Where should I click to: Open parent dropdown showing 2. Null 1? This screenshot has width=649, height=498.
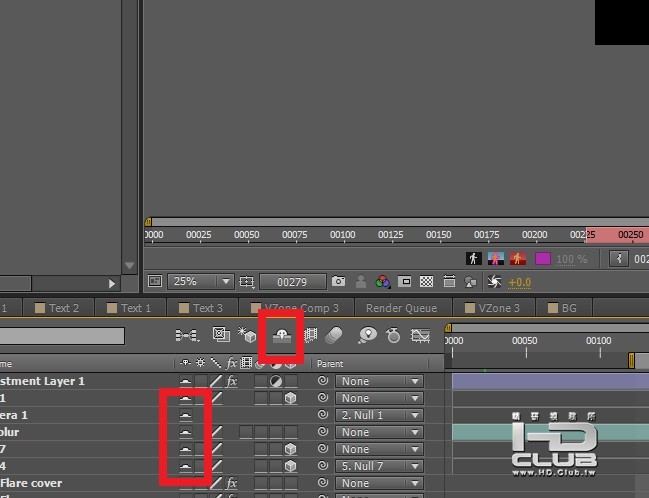(379, 415)
